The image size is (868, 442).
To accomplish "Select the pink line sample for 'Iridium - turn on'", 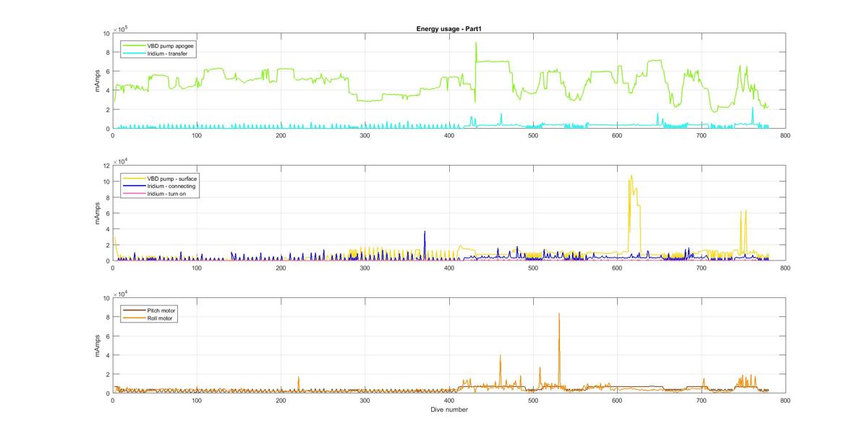I will point(134,194).
